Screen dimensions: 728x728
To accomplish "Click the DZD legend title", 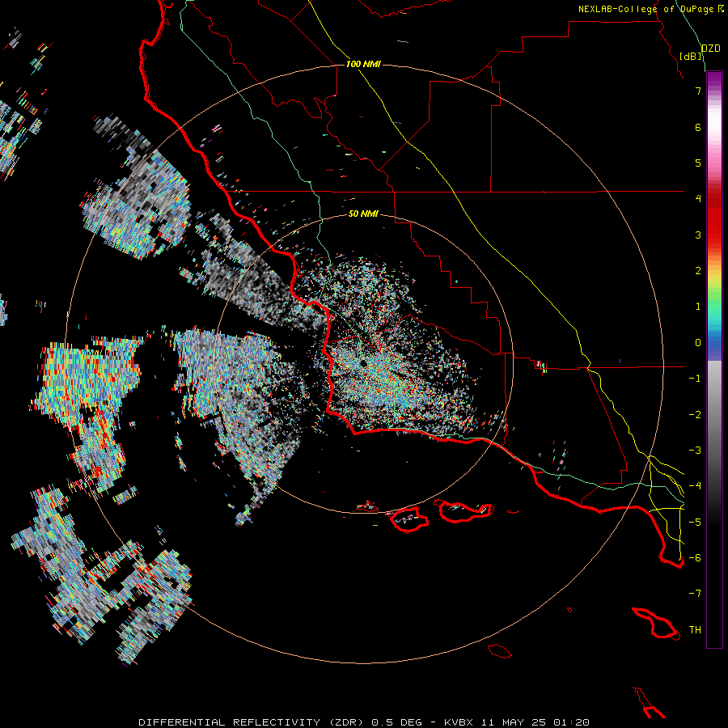I will (x=711, y=49).
